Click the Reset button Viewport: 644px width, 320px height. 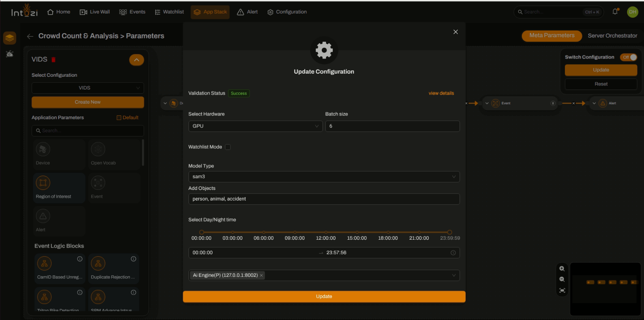point(601,84)
